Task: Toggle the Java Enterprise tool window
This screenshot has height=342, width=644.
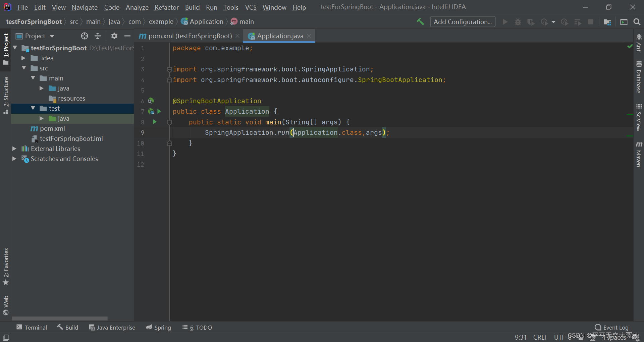Action: click(112, 328)
